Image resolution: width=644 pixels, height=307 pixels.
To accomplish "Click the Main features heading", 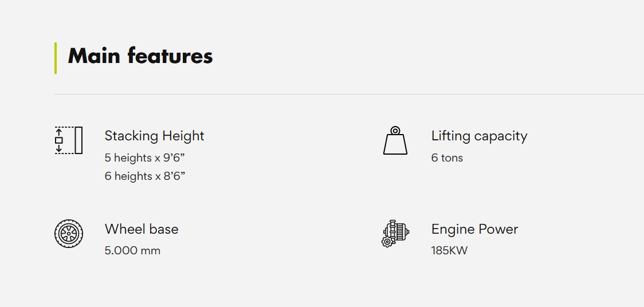I will (140, 56).
